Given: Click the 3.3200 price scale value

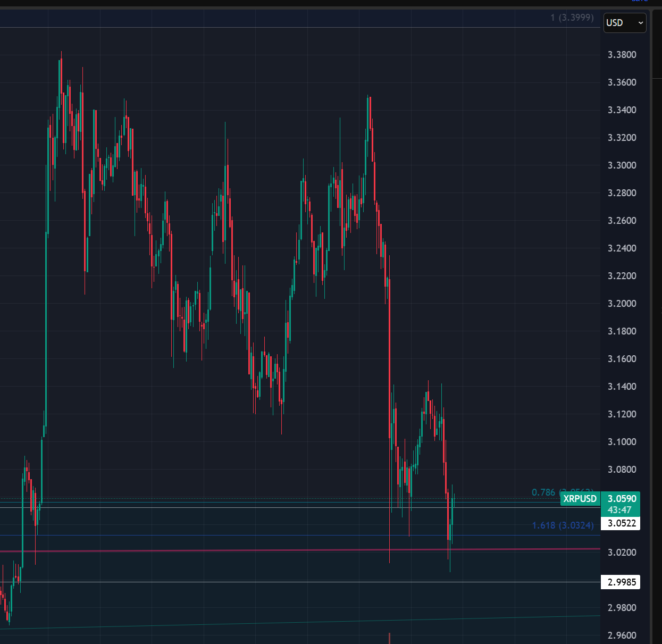Looking at the screenshot, I should click(622, 138).
